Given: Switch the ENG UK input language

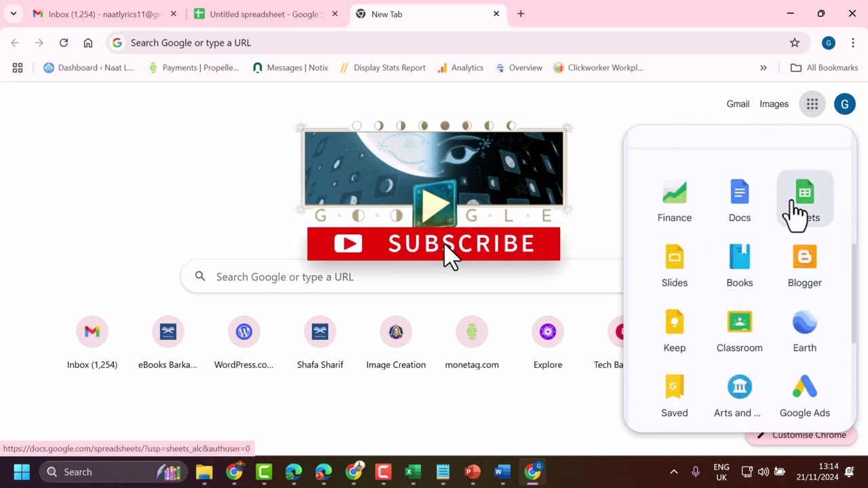Looking at the screenshot, I should pyautogui.click(x=722, y=472).
